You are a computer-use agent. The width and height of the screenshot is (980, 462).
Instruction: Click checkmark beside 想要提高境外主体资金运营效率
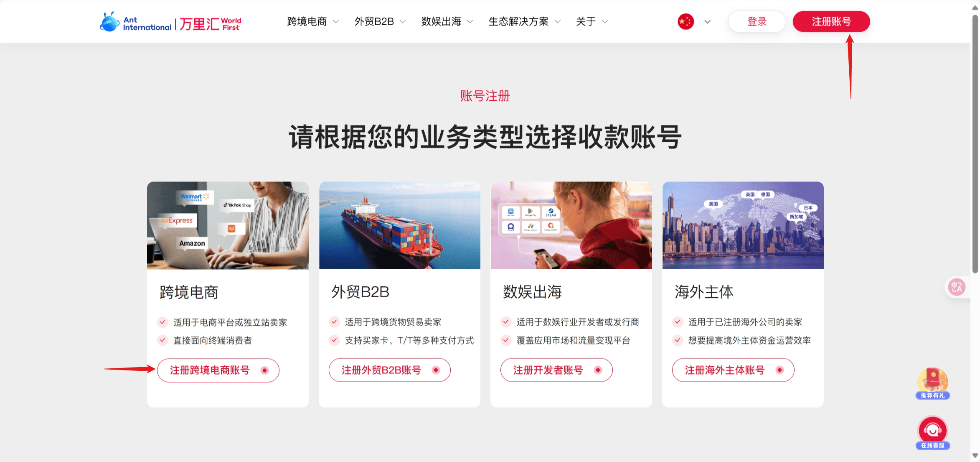[x=678, y=340]
